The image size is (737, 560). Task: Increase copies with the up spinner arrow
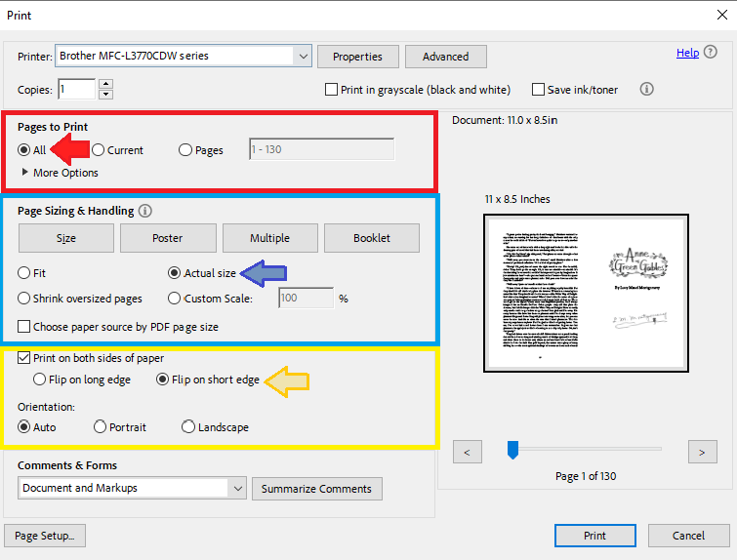pyautogui.click(x=105, y=84)
